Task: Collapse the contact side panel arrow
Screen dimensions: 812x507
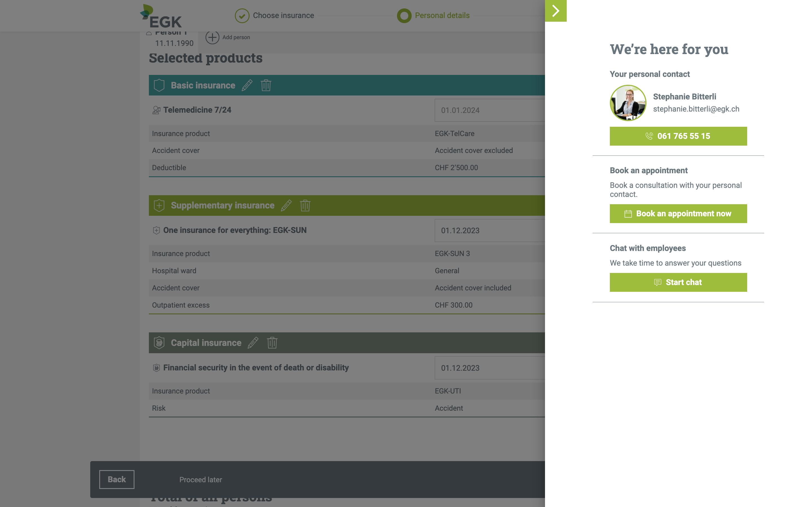Action: [556, 11]
